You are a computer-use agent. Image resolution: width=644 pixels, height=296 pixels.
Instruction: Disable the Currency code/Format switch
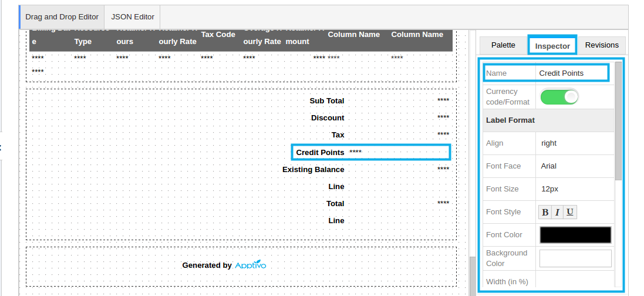(559, 96)
